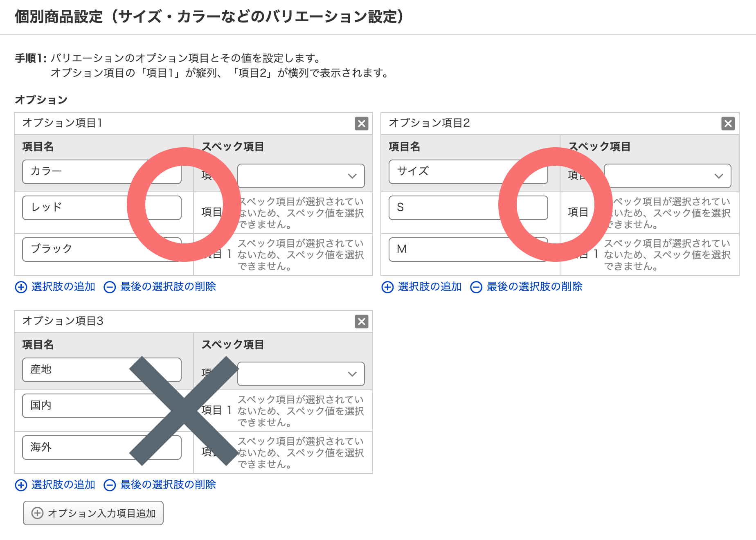Click 選択肢の追加 link under option item 3
The width and height of the screenshot is (756, 540).
point(63,485)
